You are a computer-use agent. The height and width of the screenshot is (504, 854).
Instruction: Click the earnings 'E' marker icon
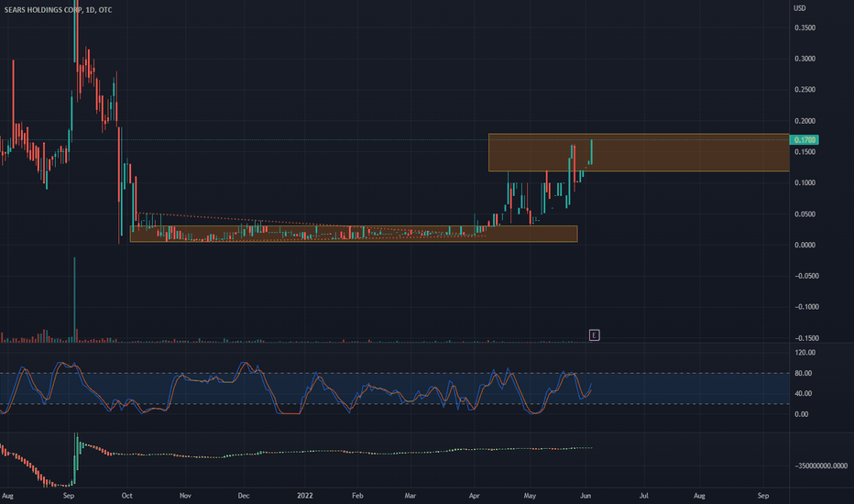click(x=594, y=335)
